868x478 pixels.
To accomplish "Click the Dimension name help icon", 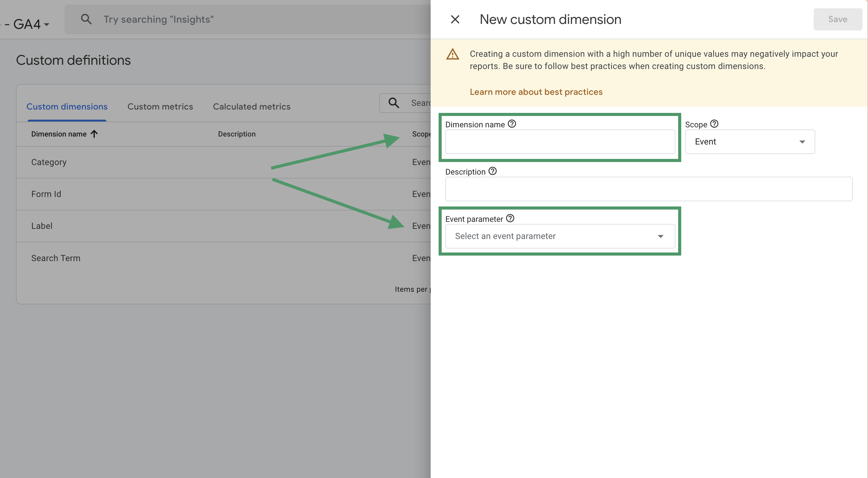I will click(x=512, y=124).
